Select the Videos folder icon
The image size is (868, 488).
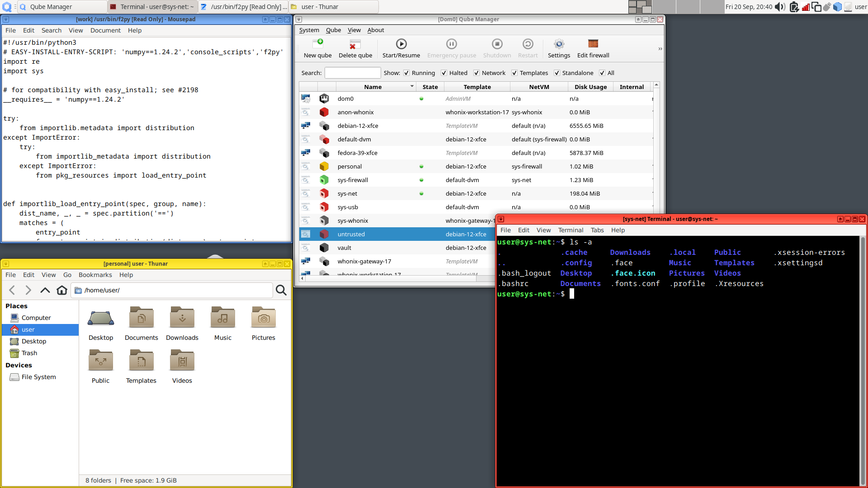coord(182,360)
